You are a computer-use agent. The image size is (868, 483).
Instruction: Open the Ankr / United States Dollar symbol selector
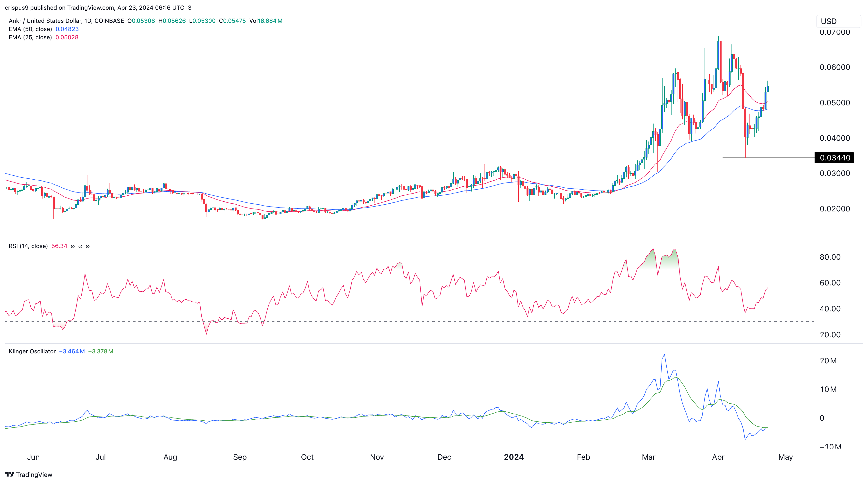point(46,21)
